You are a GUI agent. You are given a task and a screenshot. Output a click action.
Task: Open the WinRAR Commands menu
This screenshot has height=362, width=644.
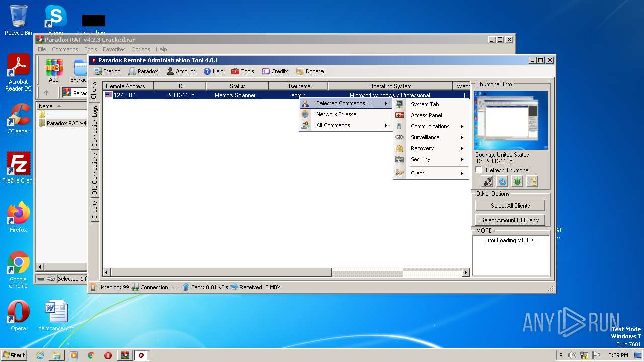click(65, 49)
